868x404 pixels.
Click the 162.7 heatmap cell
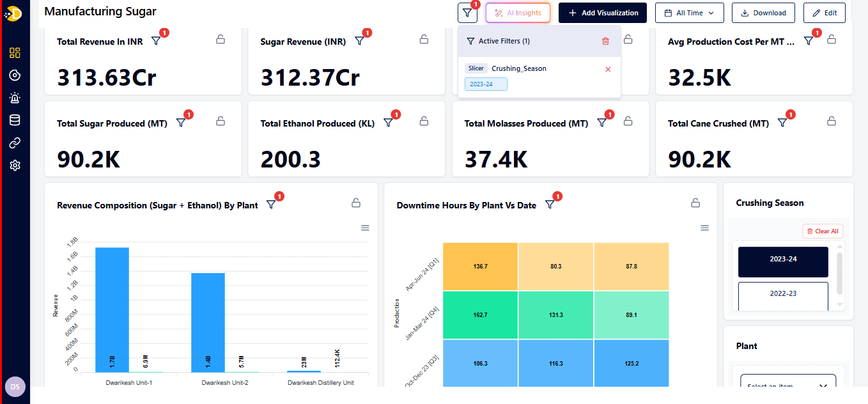(x=481, y=315)
